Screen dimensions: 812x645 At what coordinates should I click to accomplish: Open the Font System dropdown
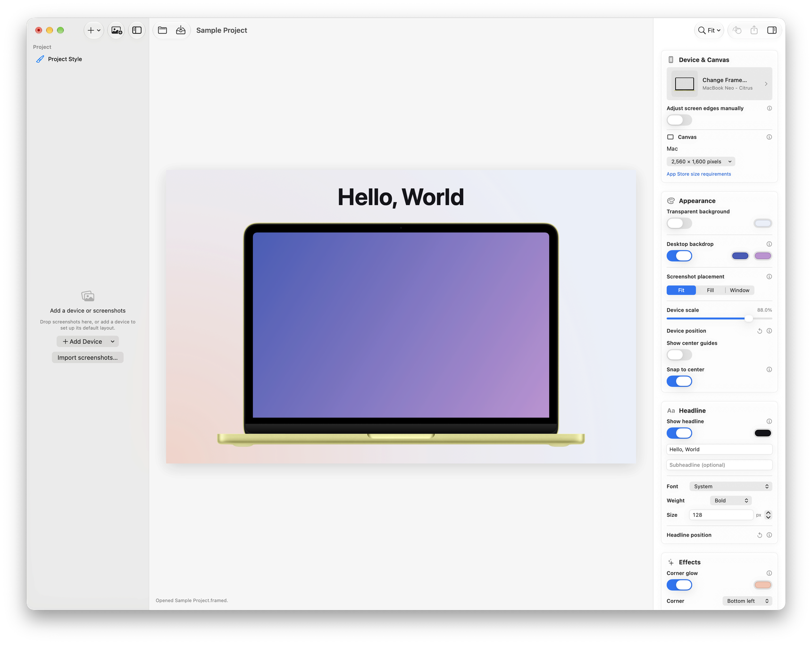coord(731,487)
